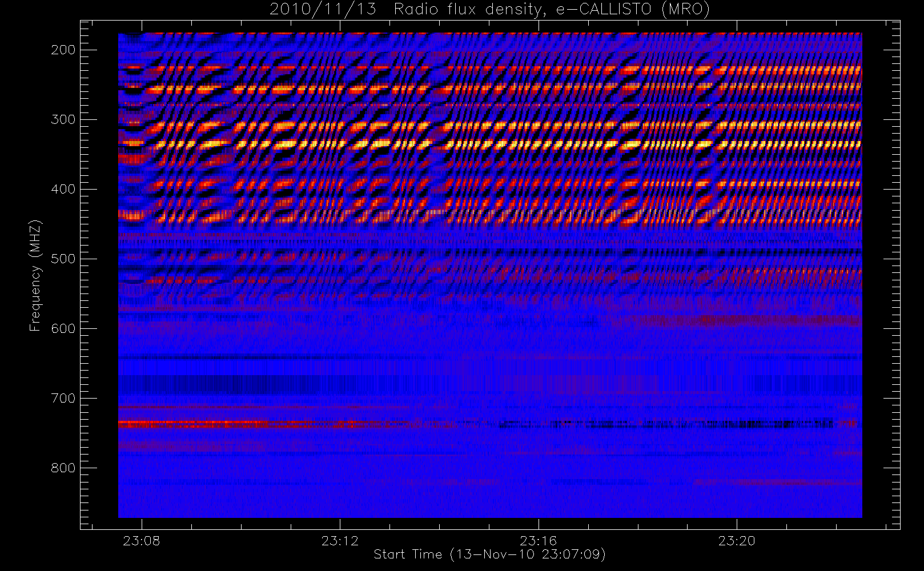Select the 500 frequency tick label
This screenshot has width=924, height=571.
coord(63,259)
